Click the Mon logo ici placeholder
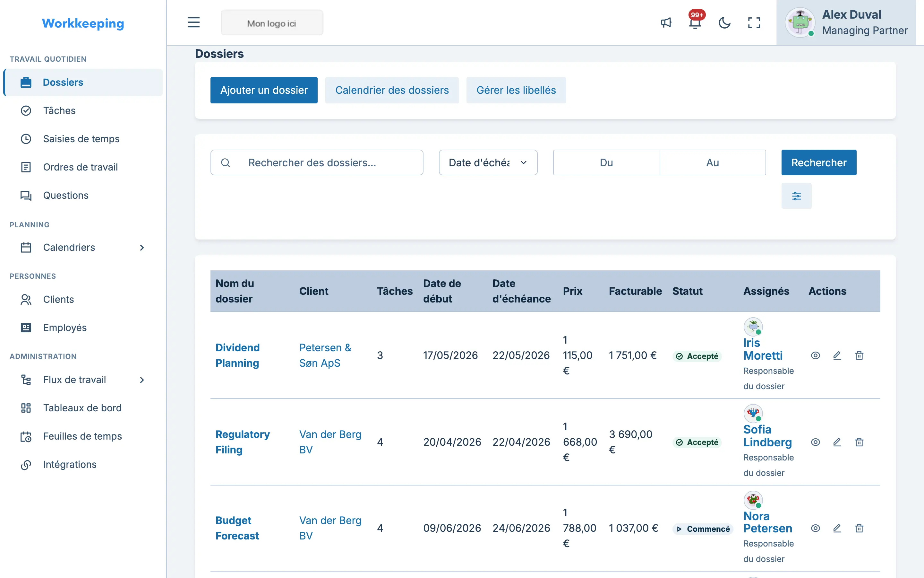This screenshot has width=924, height=578. (x=272, y=23)
